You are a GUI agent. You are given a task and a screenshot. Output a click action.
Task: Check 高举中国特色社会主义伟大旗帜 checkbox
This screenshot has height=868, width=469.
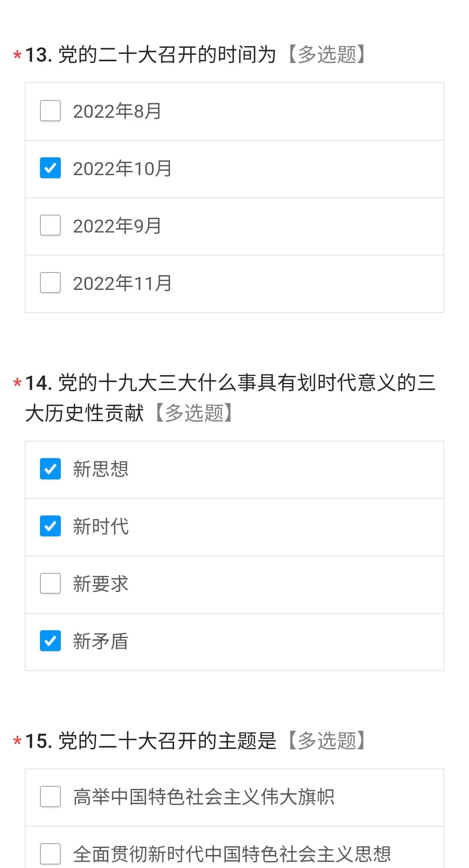point(50,797)
